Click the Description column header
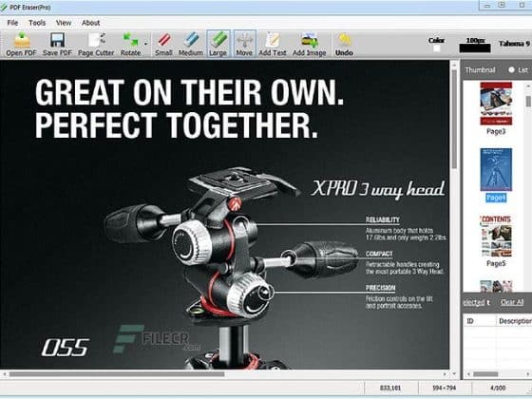 [514, 321]
